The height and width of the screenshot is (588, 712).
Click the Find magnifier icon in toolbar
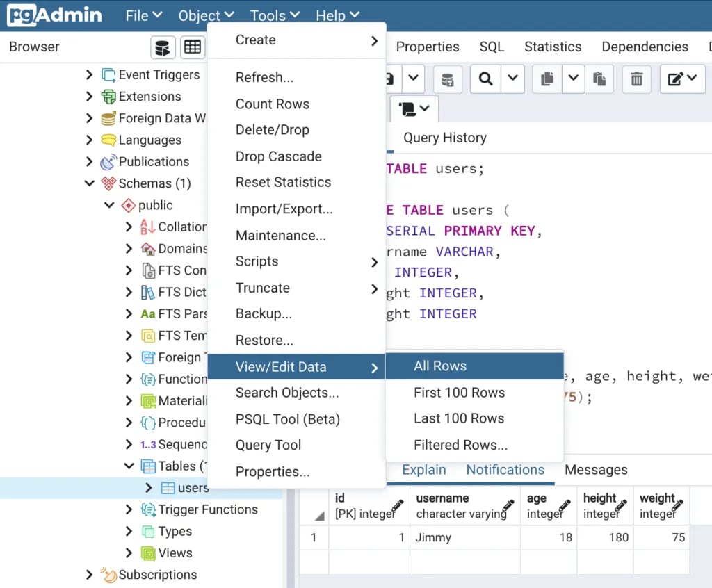[x=485, y=79]
